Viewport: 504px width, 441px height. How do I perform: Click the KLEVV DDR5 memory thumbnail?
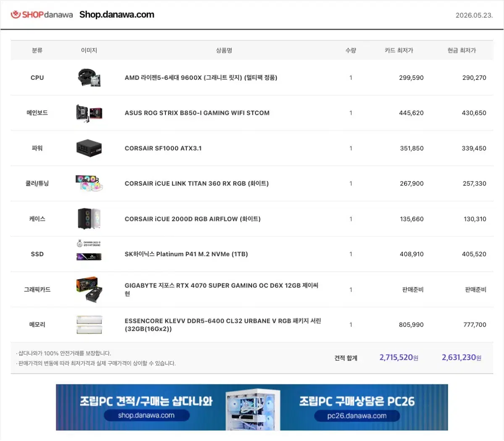(x=89, y=325)
